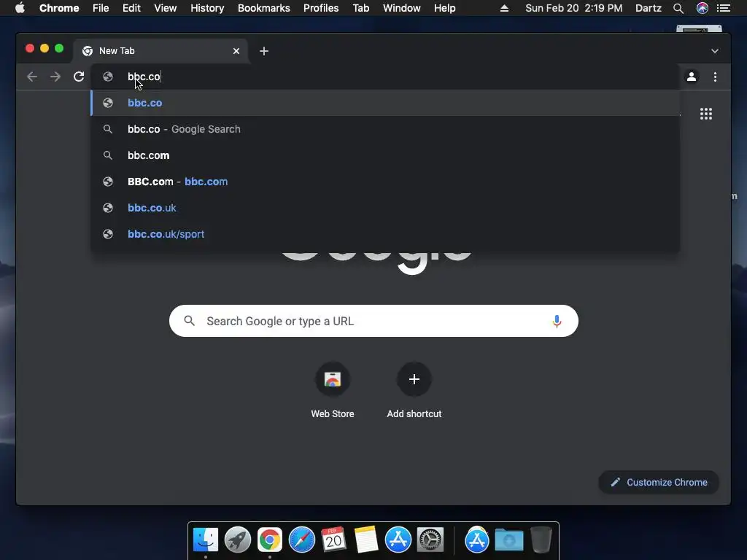Open the Apple menu
This screenshot has width=747, height=560.
click(x=20, y=8)
